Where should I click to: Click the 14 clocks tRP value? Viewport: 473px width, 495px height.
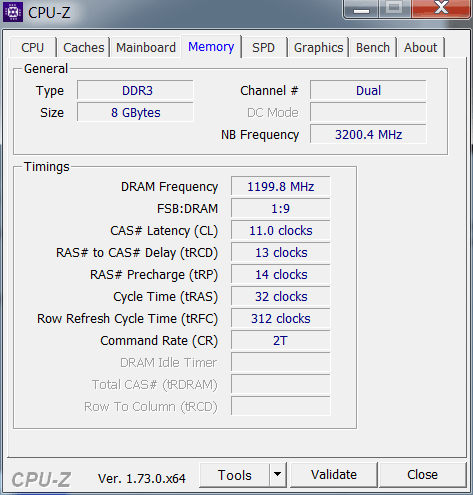coord(281,275)
